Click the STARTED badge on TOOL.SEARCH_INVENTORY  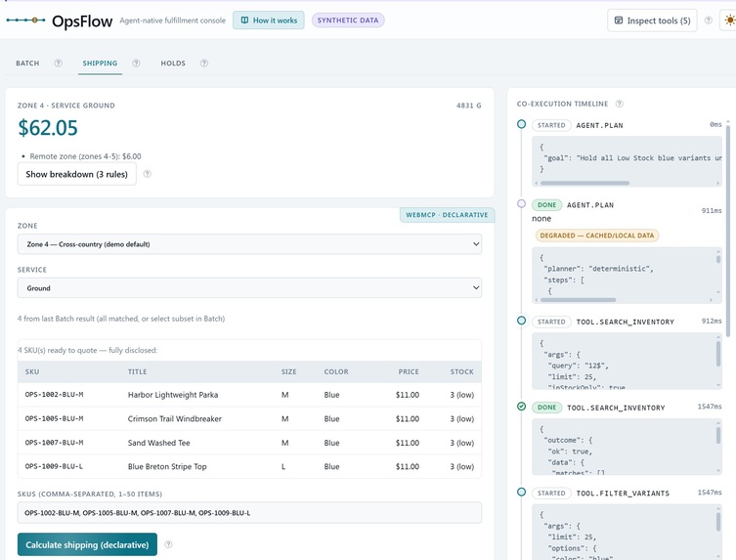551,322
